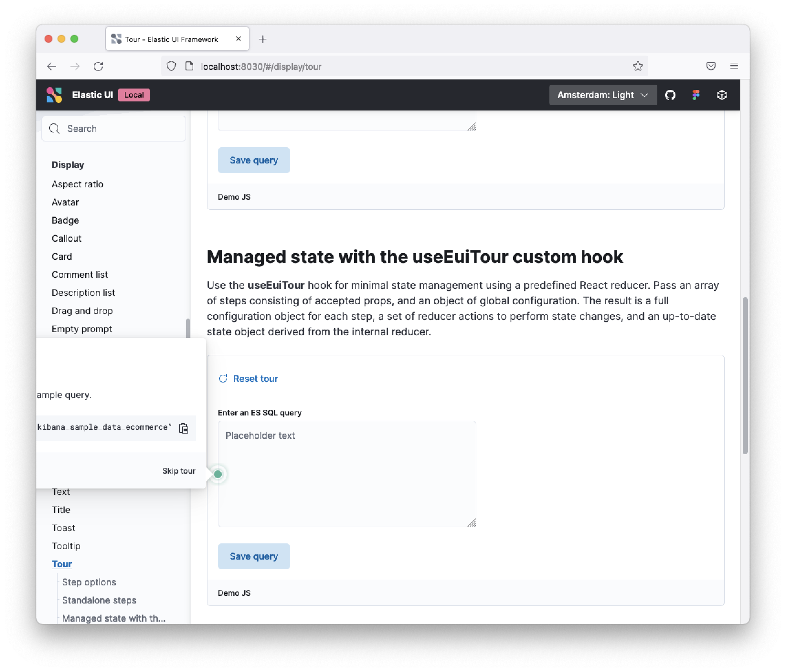
Task: Open the CodeSandbox icon in the header
Action: tap(722, 95)
